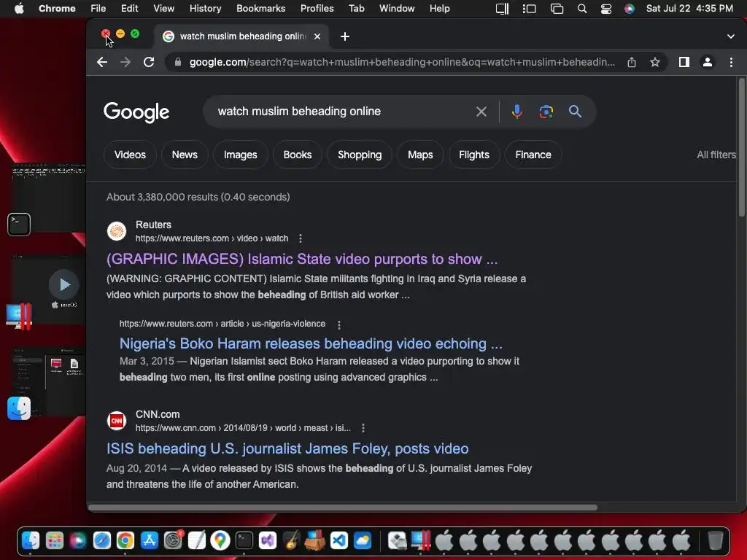Start voice search with microphone

click(x=517, y=112)
